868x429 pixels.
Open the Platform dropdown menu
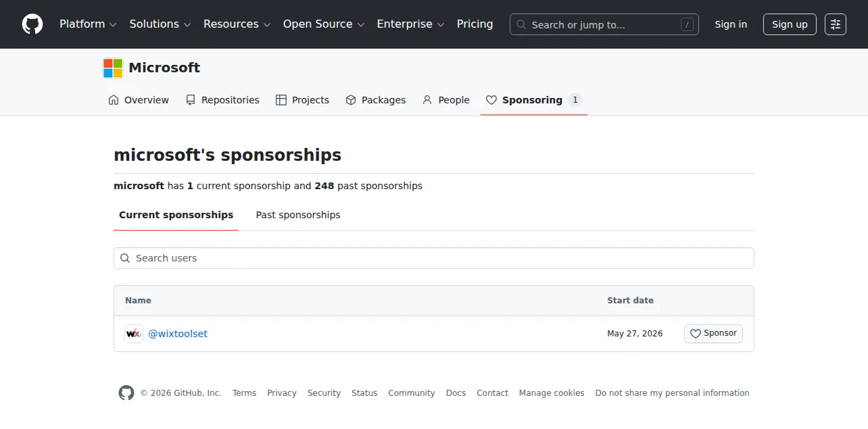coord(88,24)
